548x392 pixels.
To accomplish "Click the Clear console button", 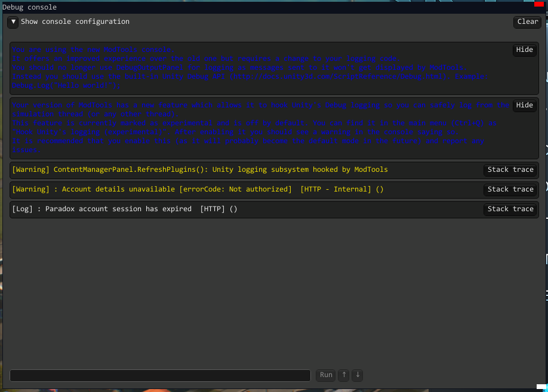I will (527, 22).
